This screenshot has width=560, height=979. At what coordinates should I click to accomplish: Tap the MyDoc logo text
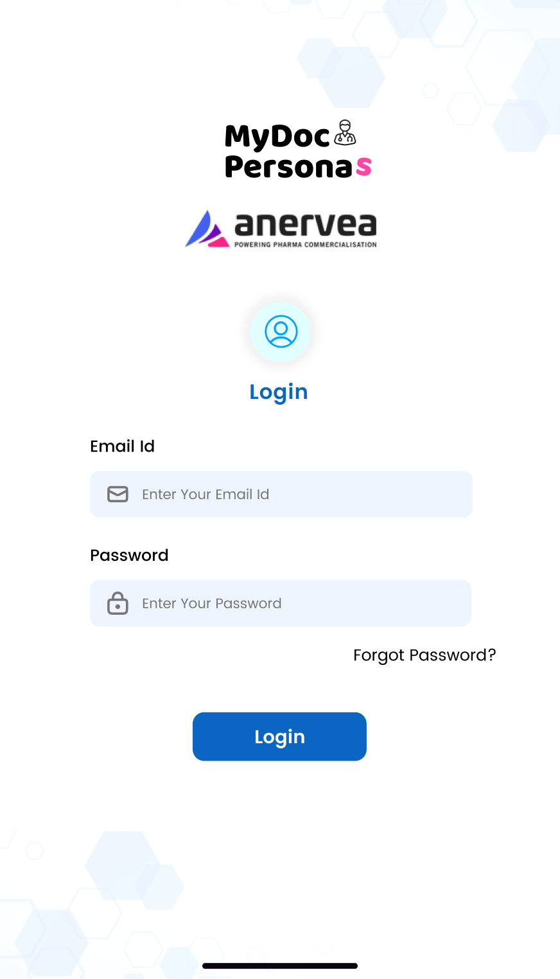click(x=277, y=136)
